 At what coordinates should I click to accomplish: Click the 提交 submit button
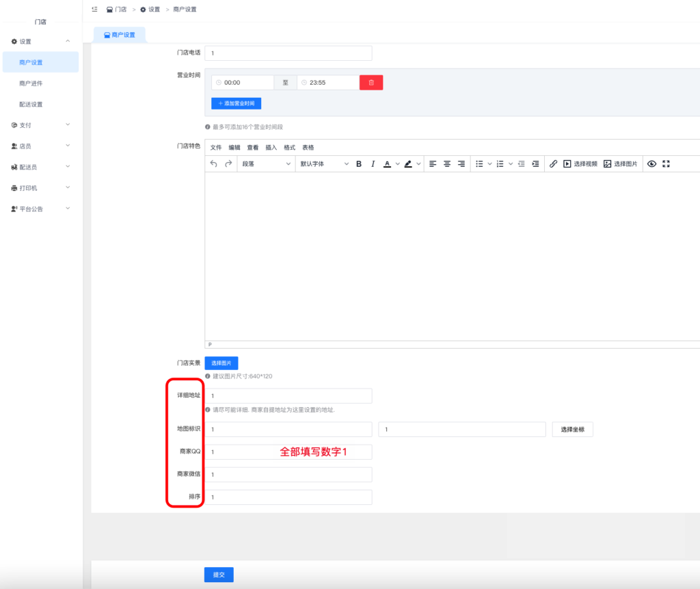click(219, 575)
